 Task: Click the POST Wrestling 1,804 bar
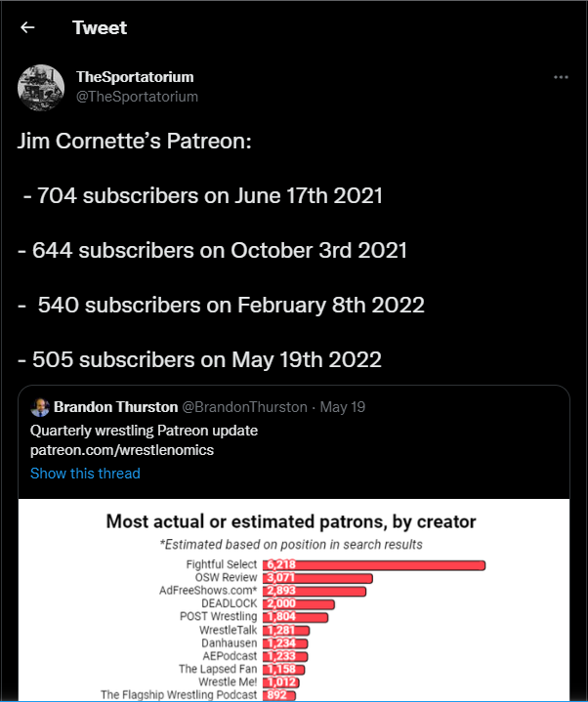tap(296, 617)
